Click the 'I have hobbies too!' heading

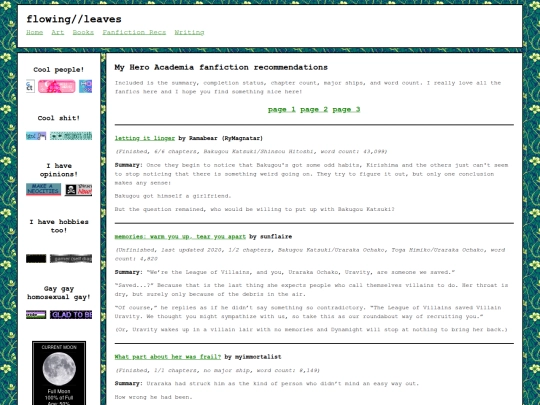click(x=59, y=226)
